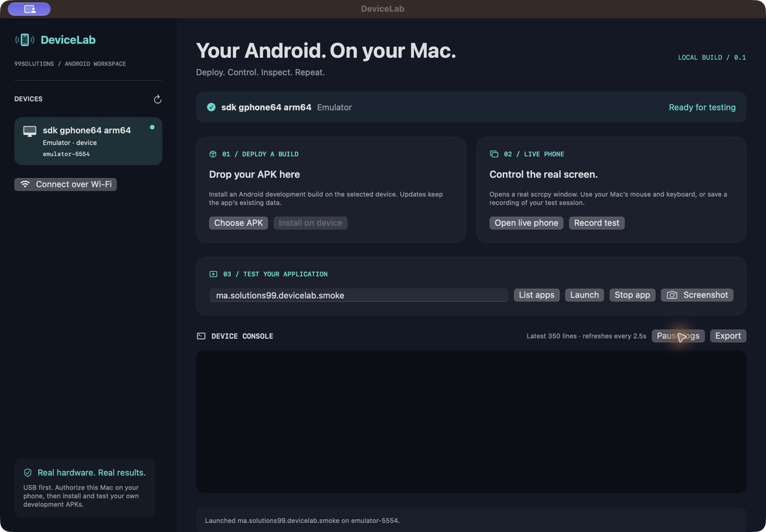
Task: Click 'Deploy. Control. Inspect. Repeat.' subtitle
Action: coord(260,72)
